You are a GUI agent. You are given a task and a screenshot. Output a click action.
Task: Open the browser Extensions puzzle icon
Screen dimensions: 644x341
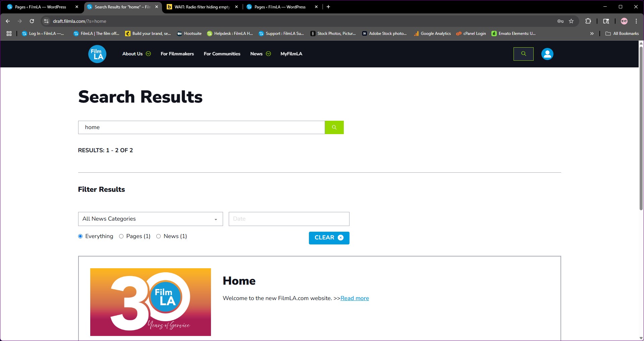click(588, 21)
